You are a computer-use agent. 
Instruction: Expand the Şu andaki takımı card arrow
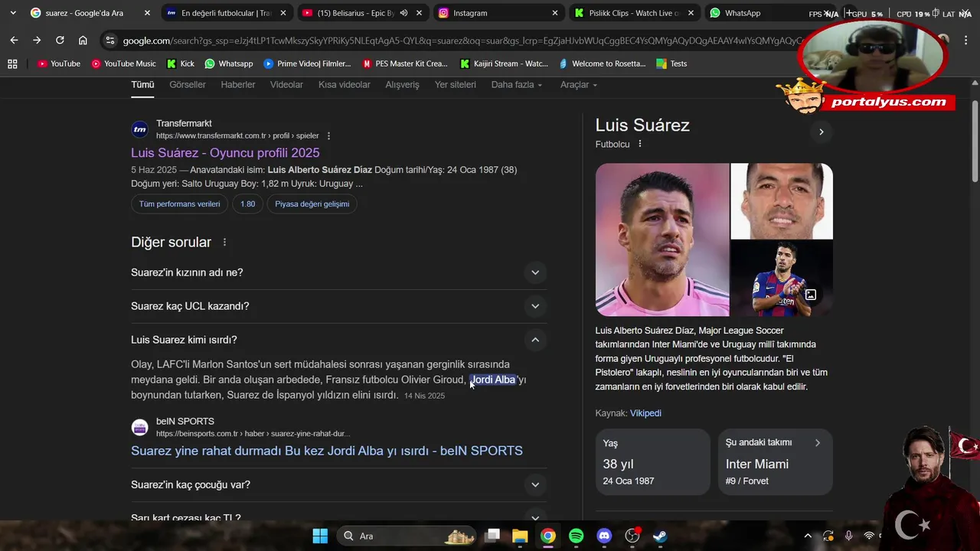818,442
